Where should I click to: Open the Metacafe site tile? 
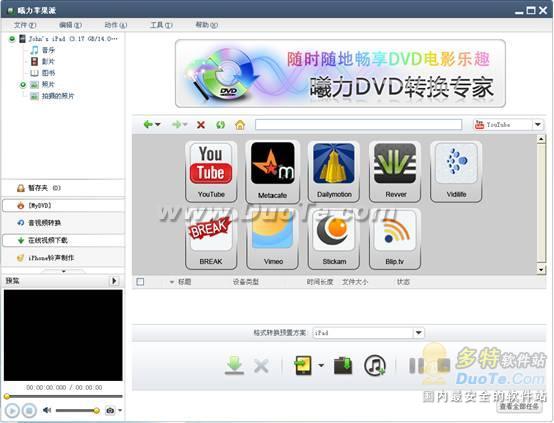[272, 171]
